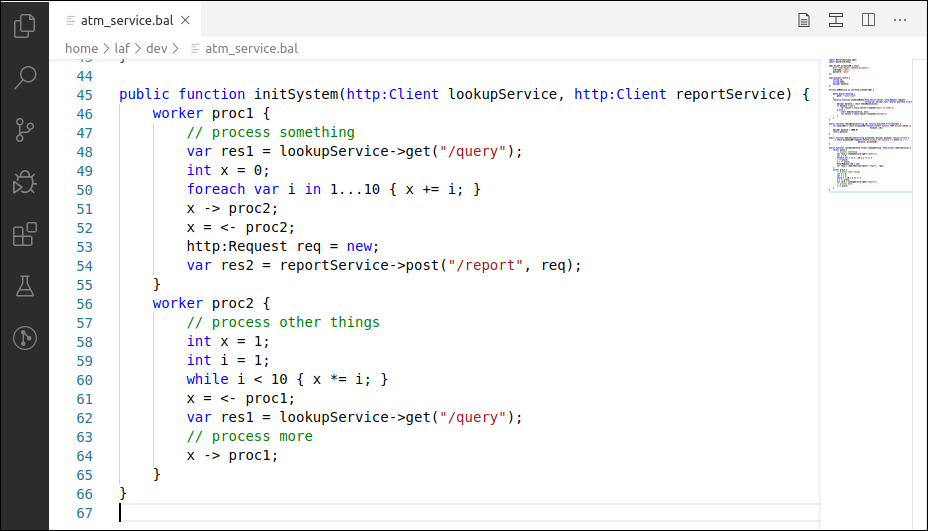Split the editor to the right
Image resolution: width=928 pixels, height=531 pixels.
868,20
